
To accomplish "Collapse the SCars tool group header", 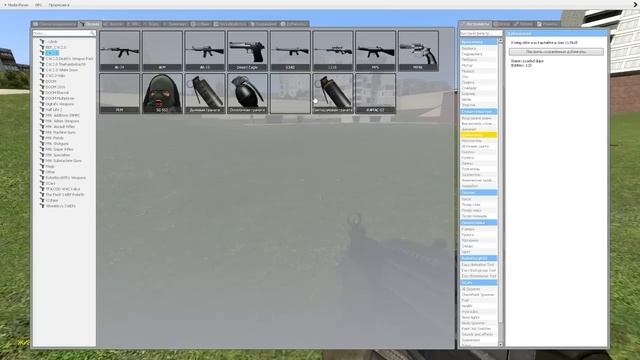I will coord(478,282).
